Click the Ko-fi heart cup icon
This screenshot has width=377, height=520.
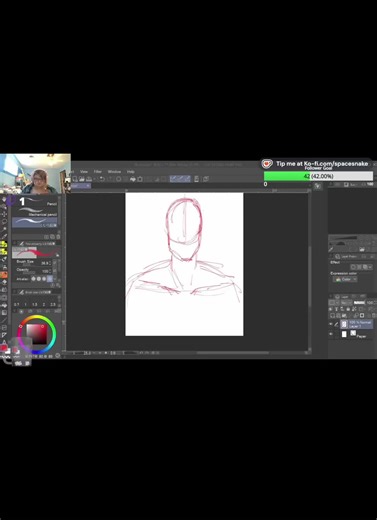click(267, 164)
